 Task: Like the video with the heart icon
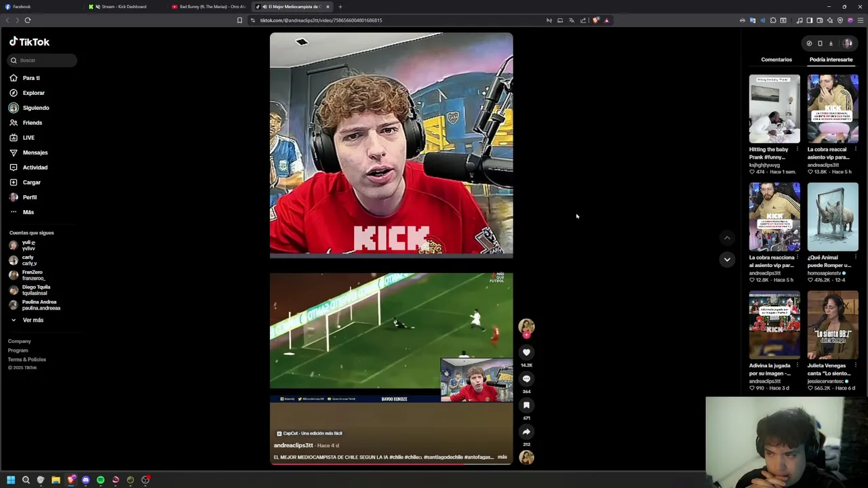point(526,352)
